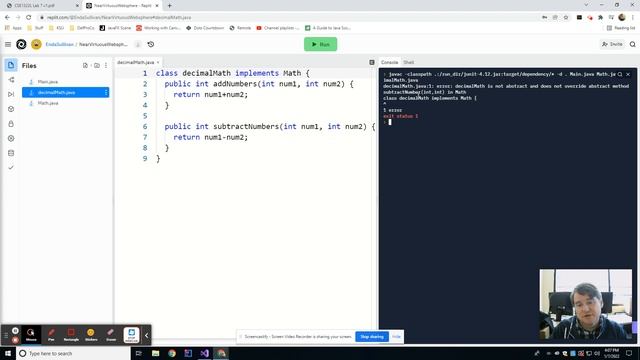Open the JavaFX Scene bookmark
The image size is (640, 360).
pyautogui.click(x=116, y=28)
